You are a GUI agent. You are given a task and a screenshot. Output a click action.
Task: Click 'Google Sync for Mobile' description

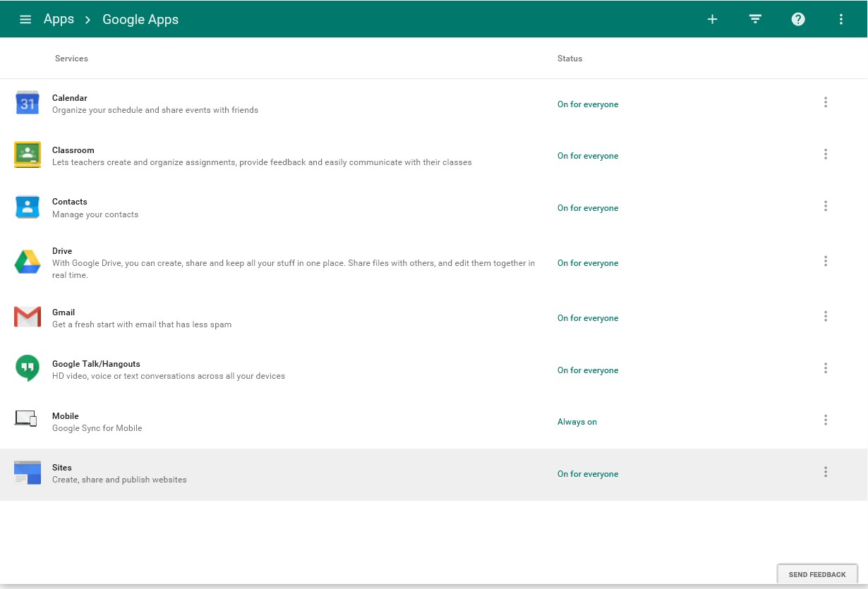coord(97,428)
